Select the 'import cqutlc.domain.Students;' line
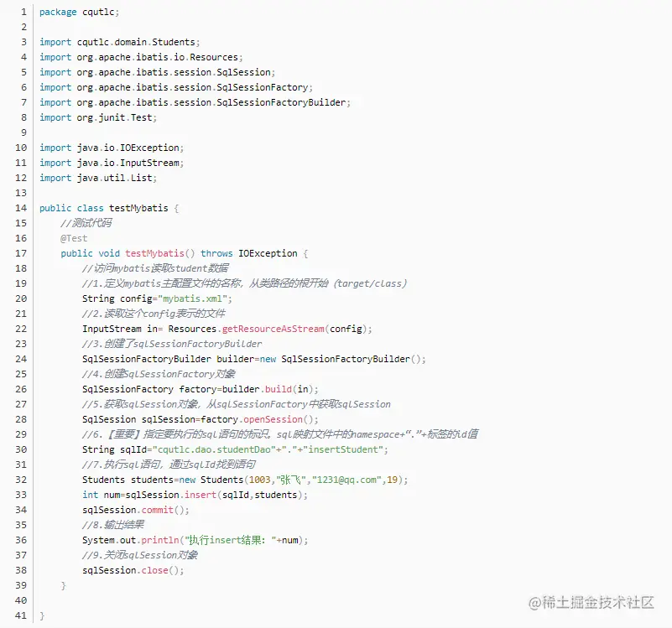 point(120,42)
